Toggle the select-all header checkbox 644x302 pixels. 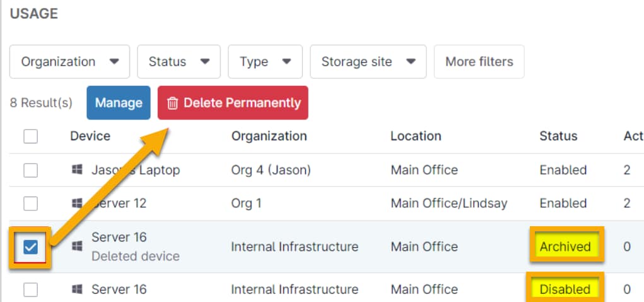pyautogui.click(x=30, y=136)
